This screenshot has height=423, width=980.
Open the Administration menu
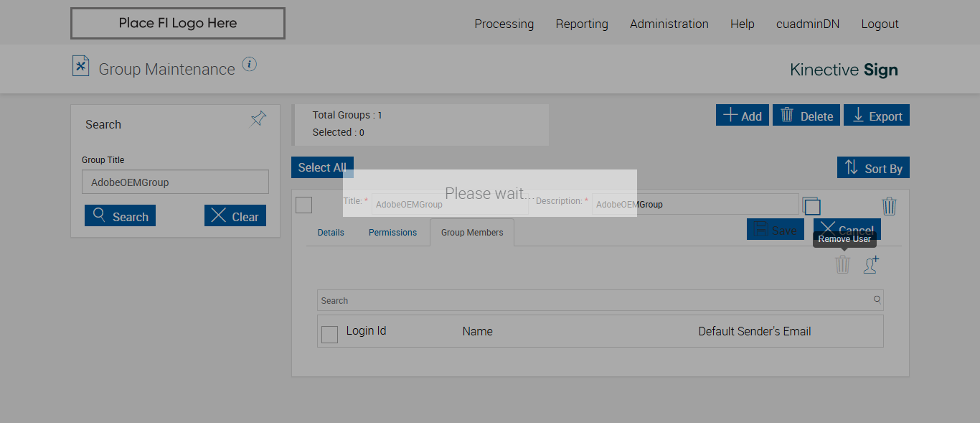669,24
